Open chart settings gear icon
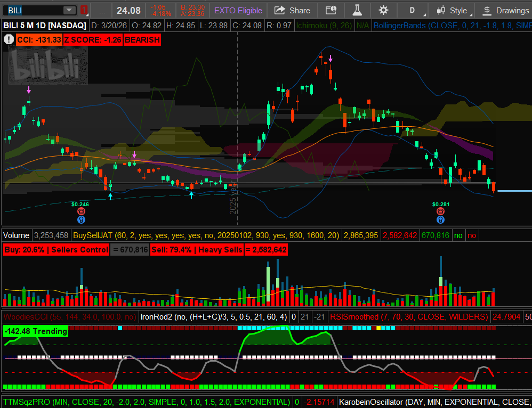Viewport: 532px width, 408px height. (383, 10)
